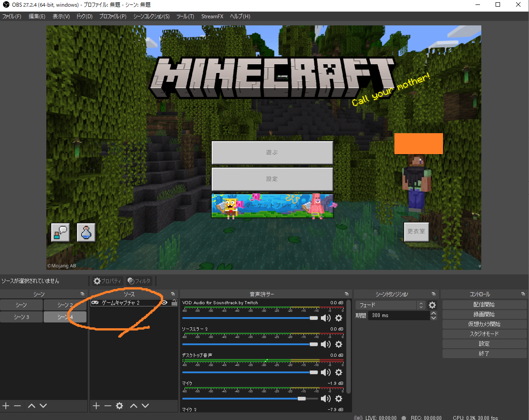Increase the 期間 duration with up arrow
This screenshot has width=529, height=420.
(433, 313)
